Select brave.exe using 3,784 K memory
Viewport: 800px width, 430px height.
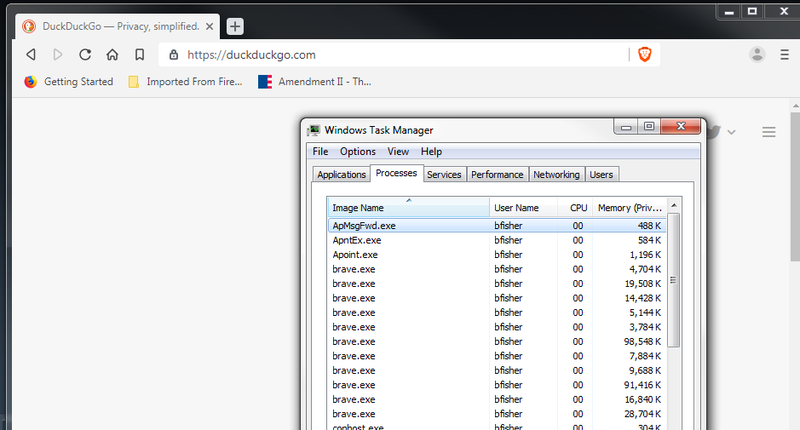496,327
